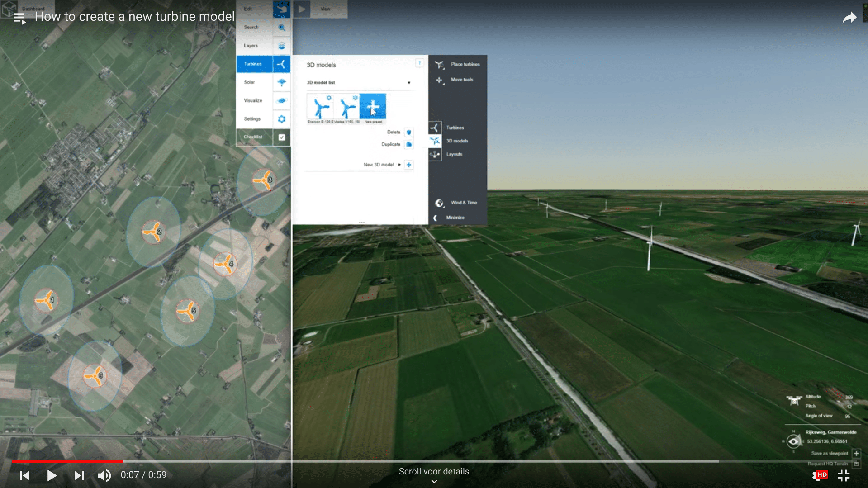Open settings gear on Vestas thumbnail
This screenshot has height=488, width=868.
(356, 98)
